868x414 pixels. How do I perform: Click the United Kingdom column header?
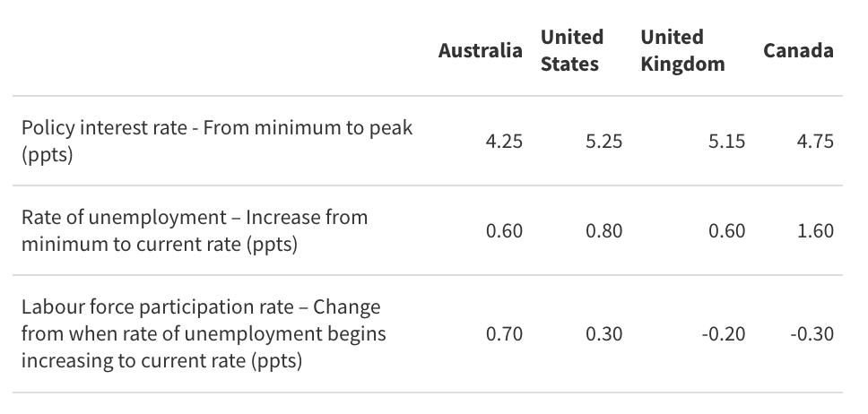click(682, 50)
